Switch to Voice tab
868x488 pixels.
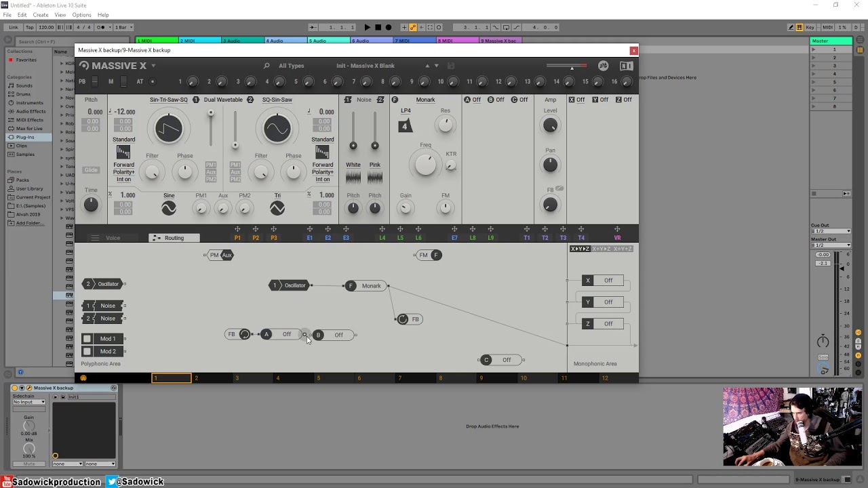[113, 238]
